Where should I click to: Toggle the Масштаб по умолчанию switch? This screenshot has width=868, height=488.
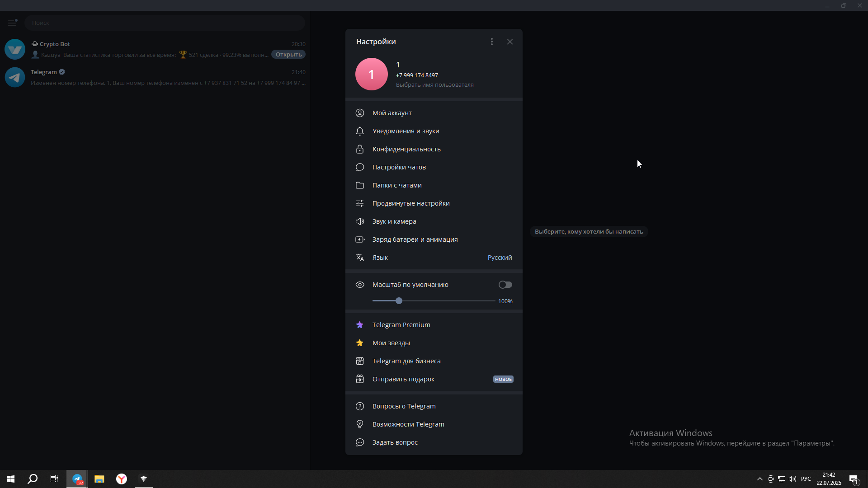click(505, 285)
